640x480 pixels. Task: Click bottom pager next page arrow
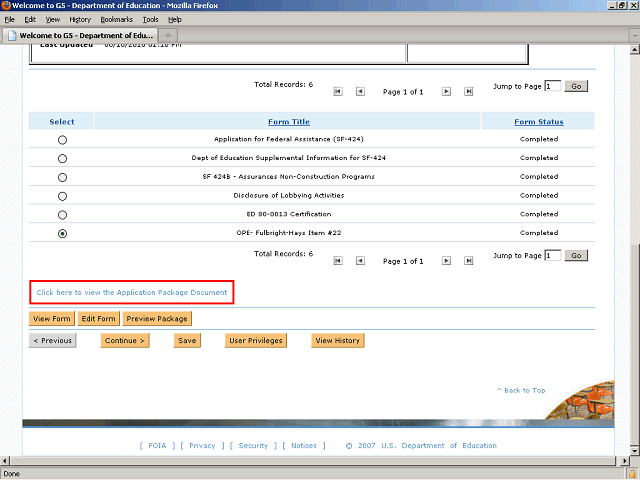[447, 260]
